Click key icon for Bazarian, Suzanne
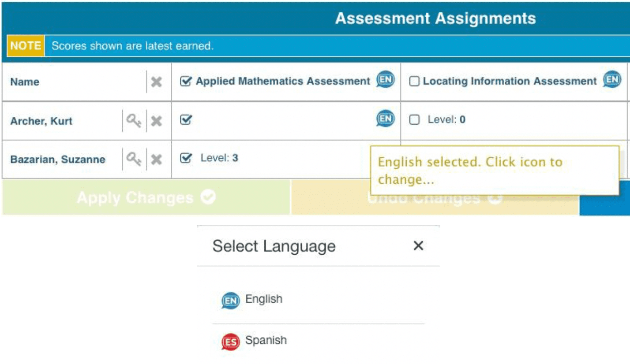 134,159
